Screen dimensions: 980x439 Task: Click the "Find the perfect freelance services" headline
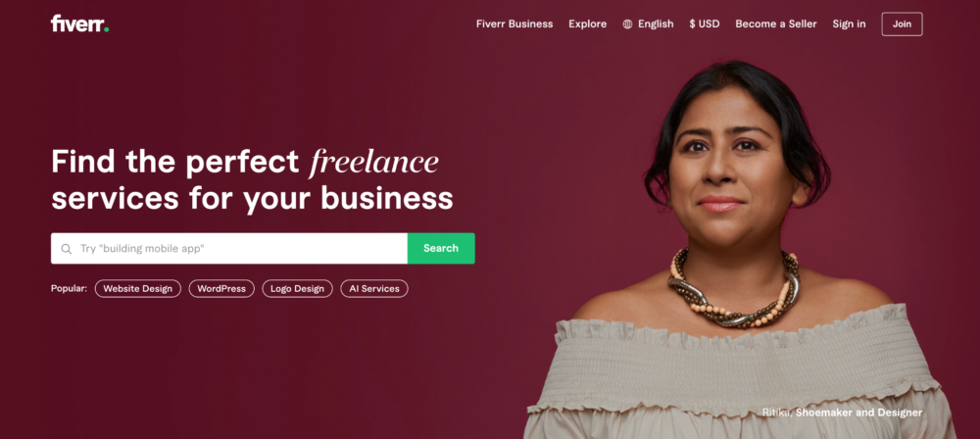point(252,180)
